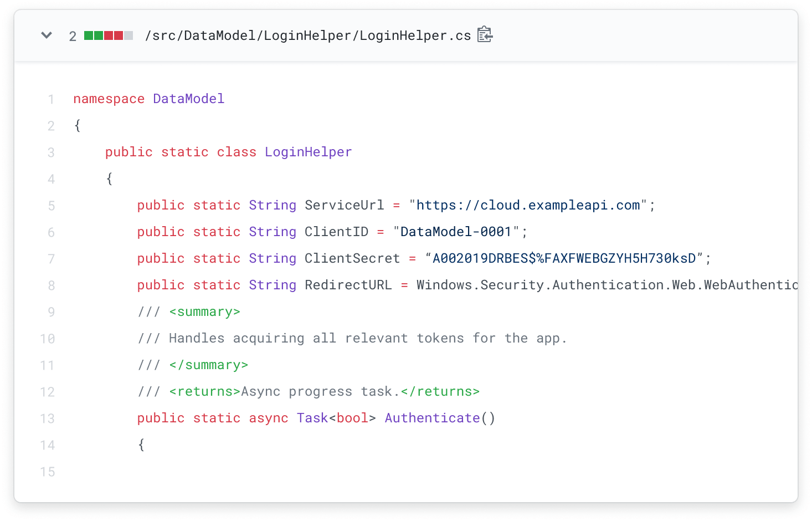This screenshot has width=812, height=521.
Task: Click line number 5 in the gutter
Action: (51, 206)
